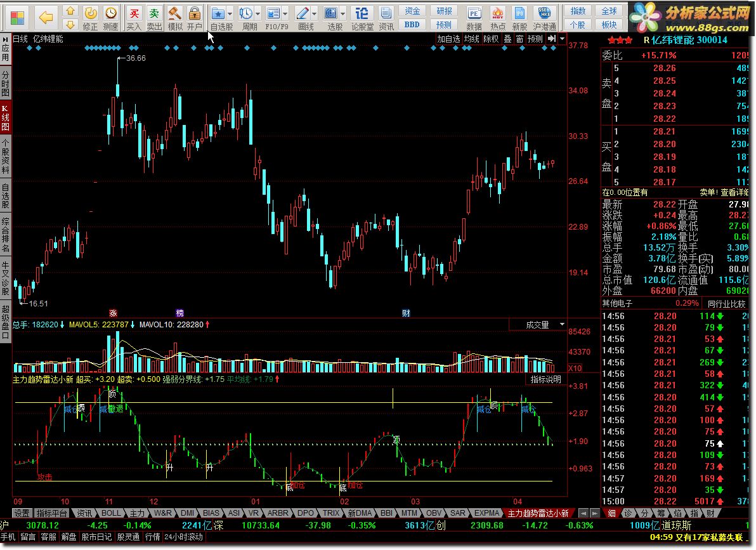Click the 指标说明 button
The height and width of the screenshot is (550, 756).
pos(546,379)
